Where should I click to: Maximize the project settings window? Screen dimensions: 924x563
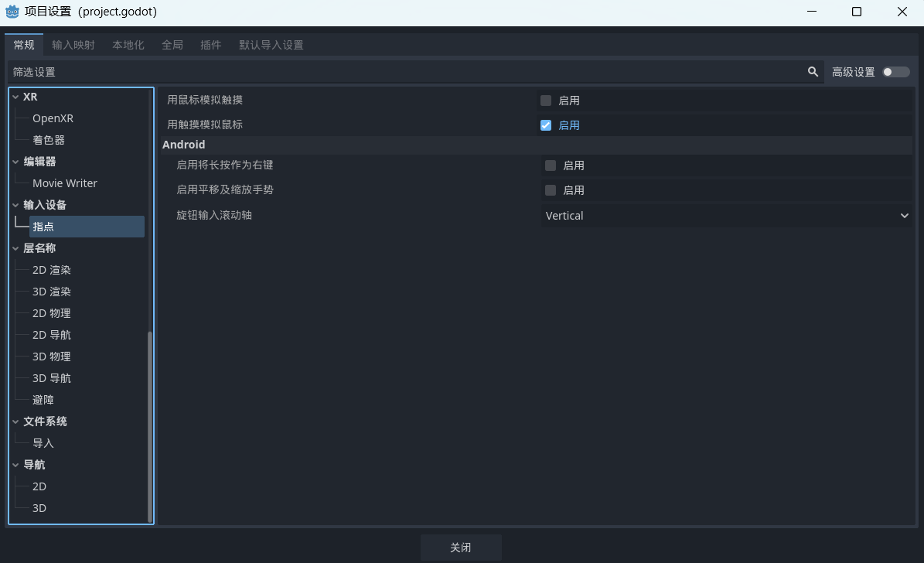pos(857,12)
